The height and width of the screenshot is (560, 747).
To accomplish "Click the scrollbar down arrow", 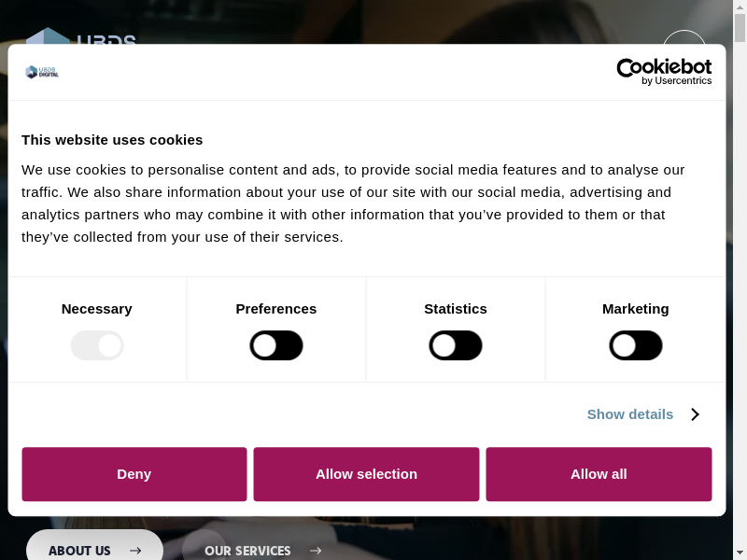I will pyautogui.click(x=740, y=553).
